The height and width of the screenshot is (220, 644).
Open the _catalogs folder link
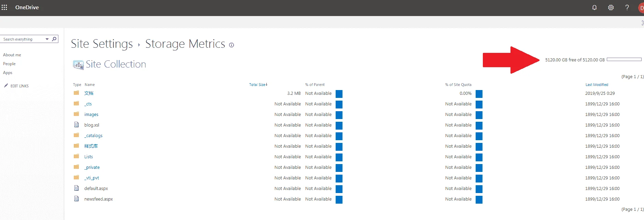(93, 135)
